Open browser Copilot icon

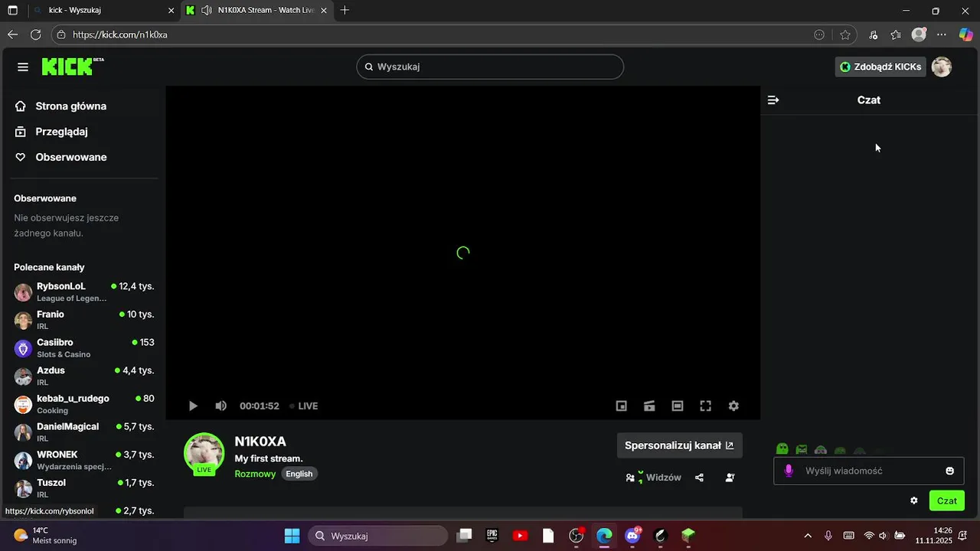click(966, 34)
